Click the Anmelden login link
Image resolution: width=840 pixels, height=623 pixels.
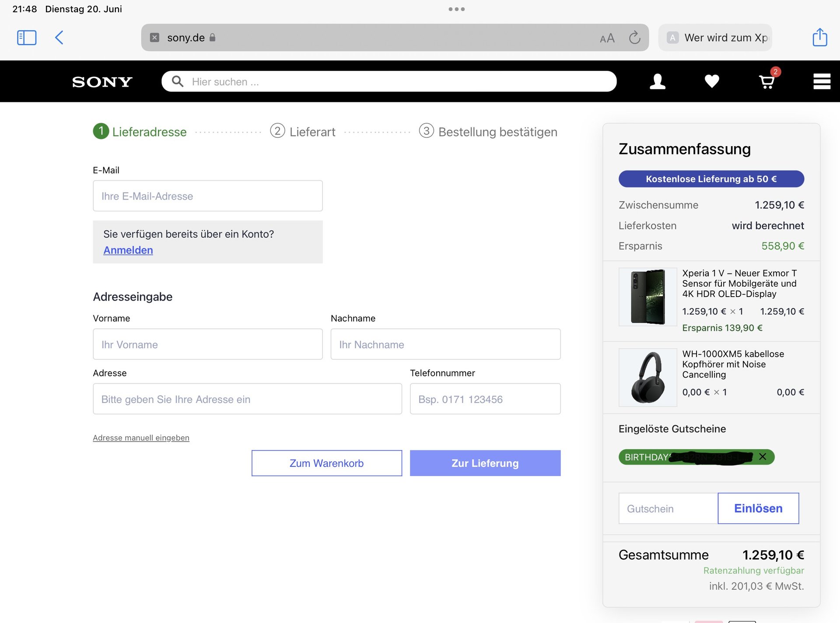(128, 250)
